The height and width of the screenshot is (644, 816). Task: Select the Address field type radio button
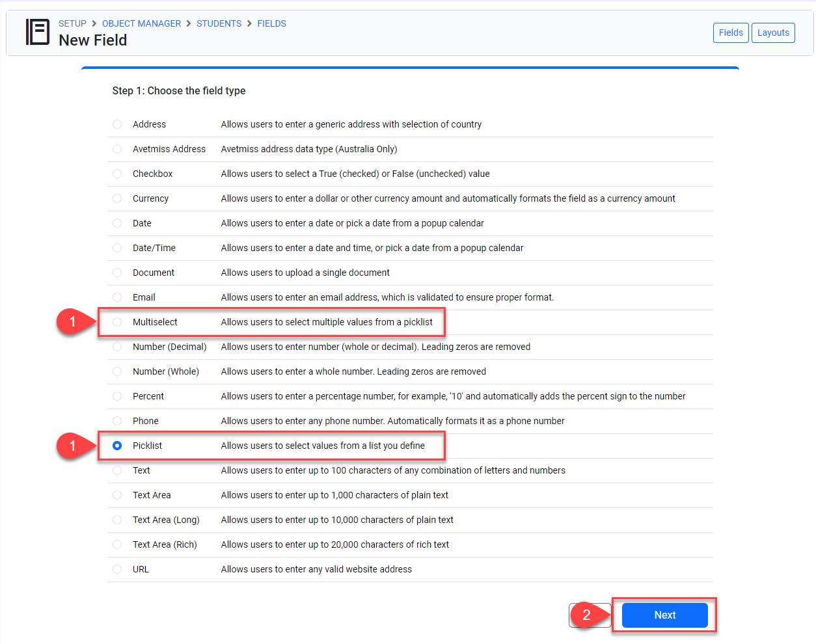[x=117, y=124]
